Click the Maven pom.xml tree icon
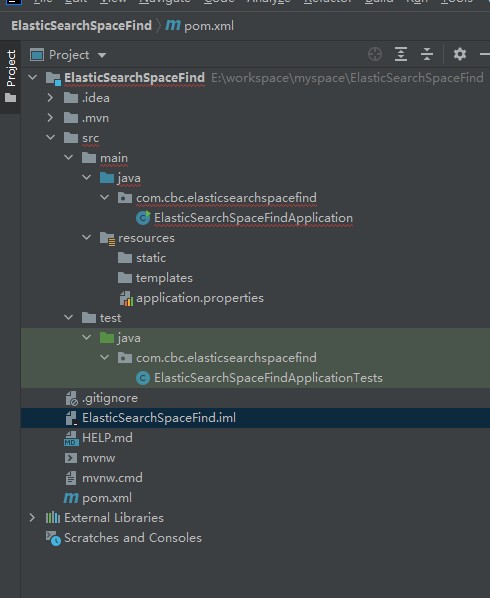 tap(71, 498)
